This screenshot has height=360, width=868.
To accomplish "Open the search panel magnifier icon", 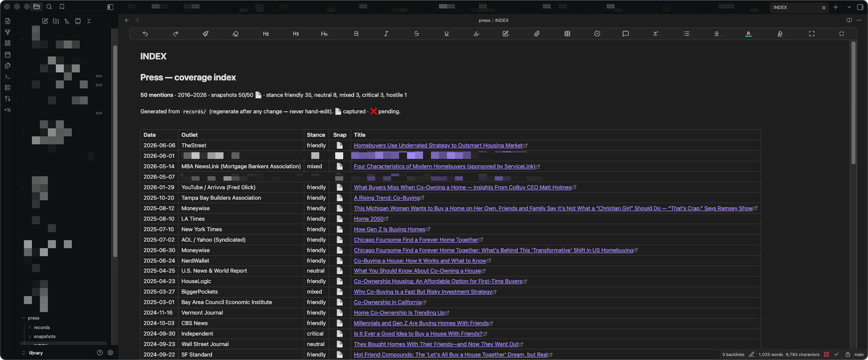I will coord(49,7).
